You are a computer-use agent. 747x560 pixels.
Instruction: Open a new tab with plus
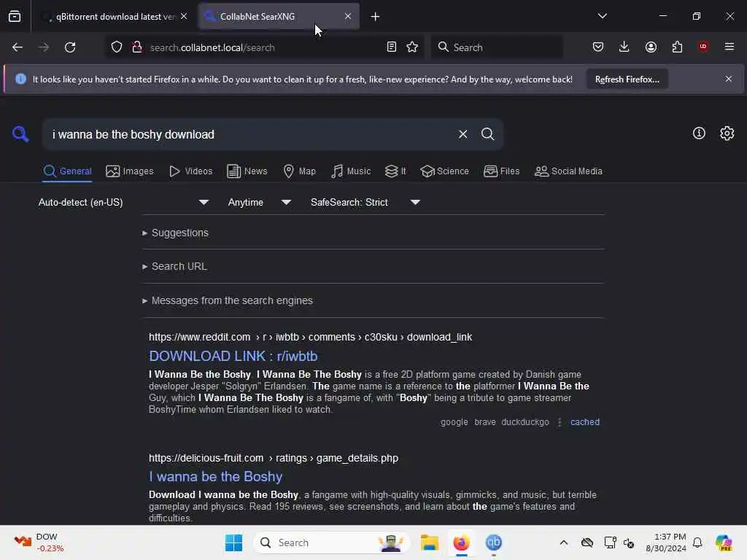[x=376, y=17]
